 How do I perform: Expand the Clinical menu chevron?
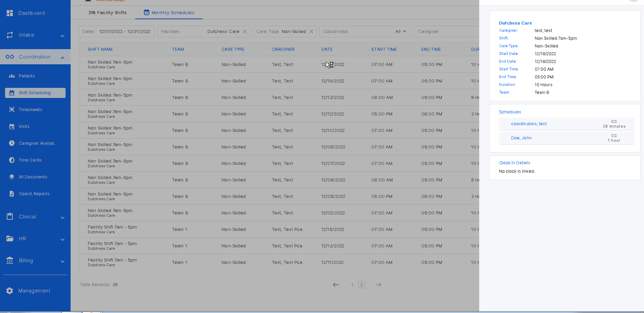63,217
